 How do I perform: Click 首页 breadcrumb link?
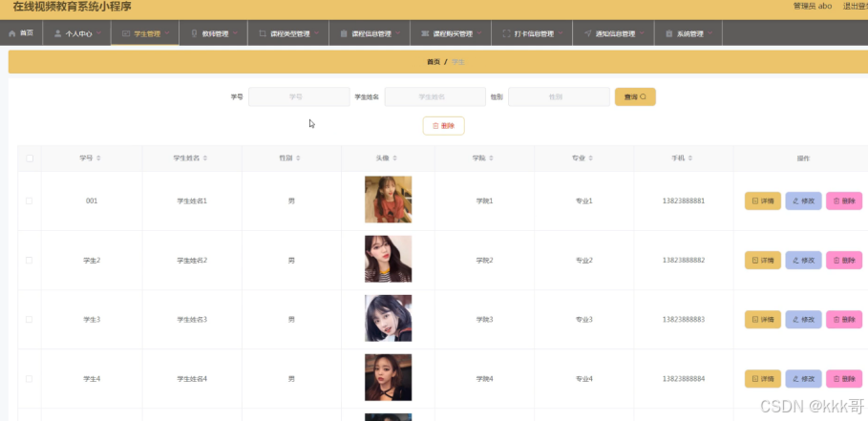click(434, 62)
